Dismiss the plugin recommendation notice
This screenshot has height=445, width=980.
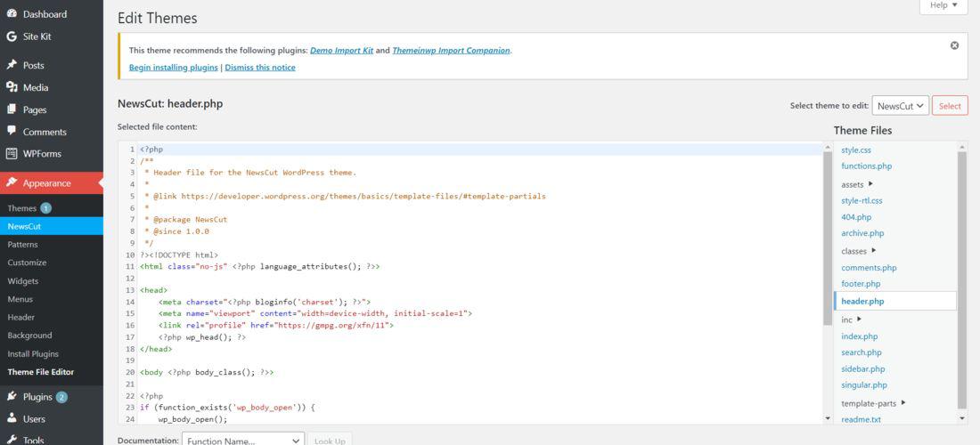954,45
